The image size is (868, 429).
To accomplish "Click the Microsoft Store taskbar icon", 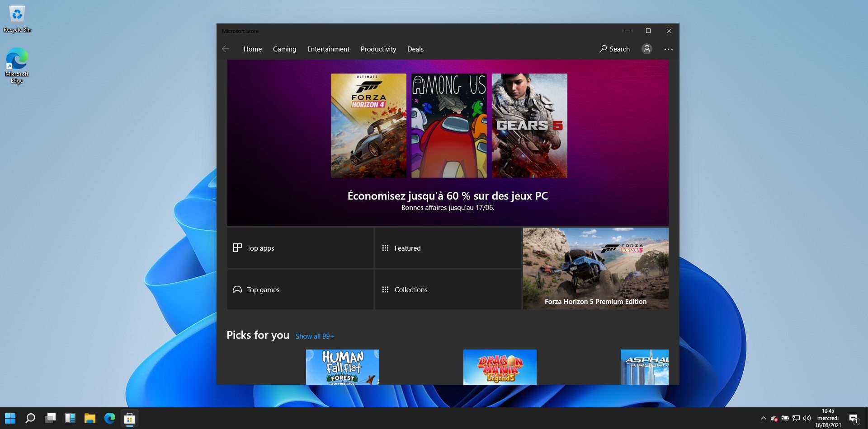I will 130,418.
